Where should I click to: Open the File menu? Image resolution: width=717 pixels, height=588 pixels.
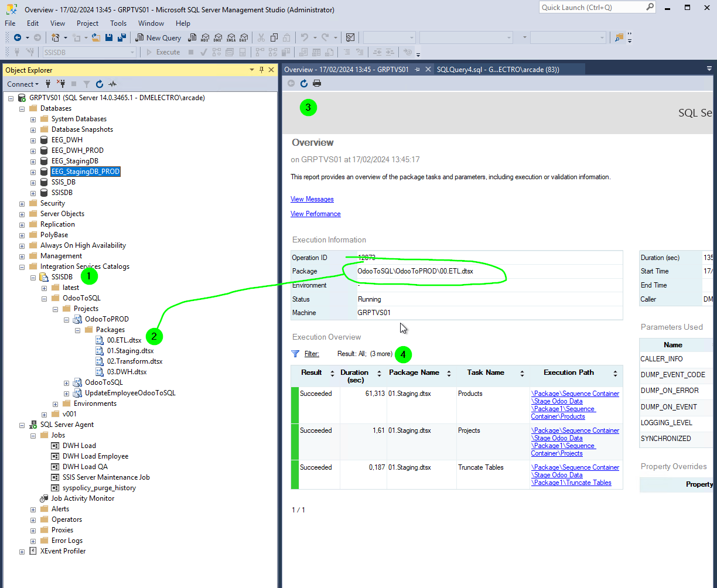(x=10, y=23)
